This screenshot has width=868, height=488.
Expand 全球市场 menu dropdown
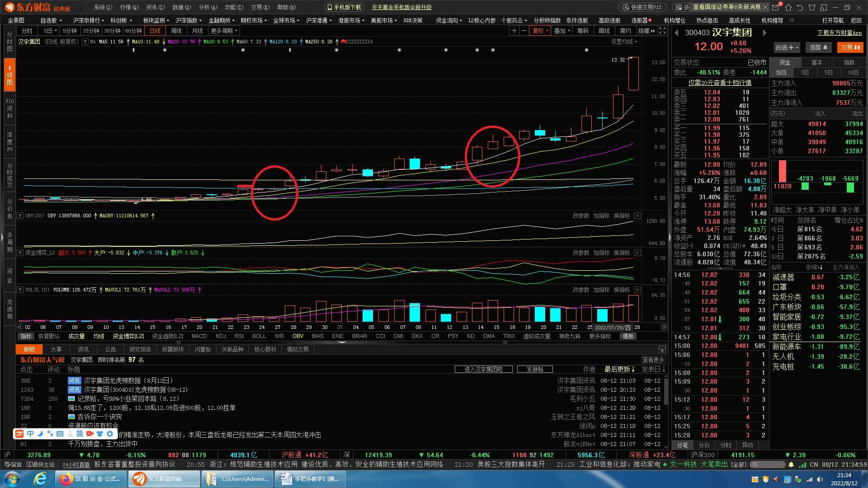click(x=286, y=20)
